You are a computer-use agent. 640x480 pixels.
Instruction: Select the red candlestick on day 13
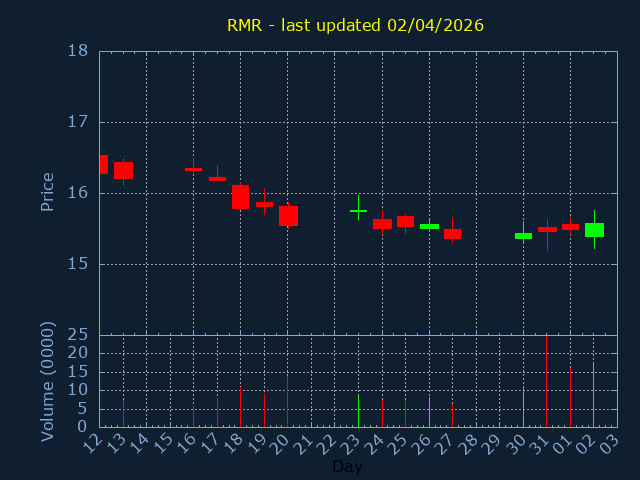click(x=123, y=170)
